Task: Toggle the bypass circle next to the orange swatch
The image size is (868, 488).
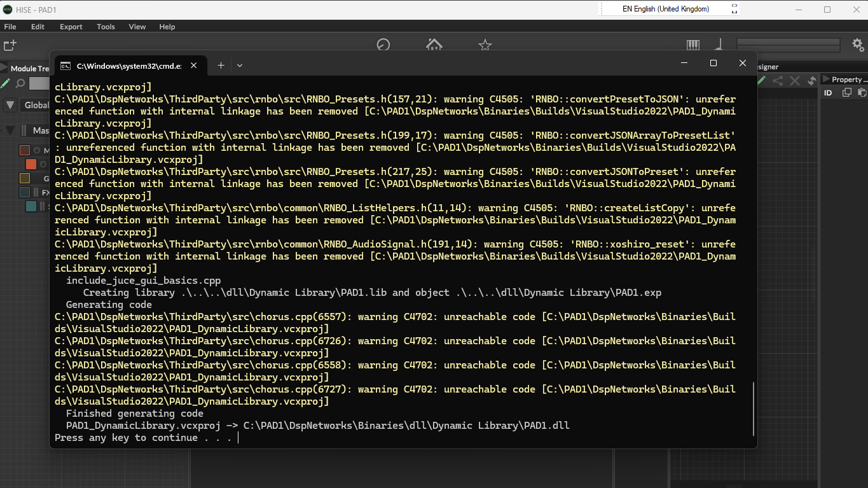Action: (43, 164)
